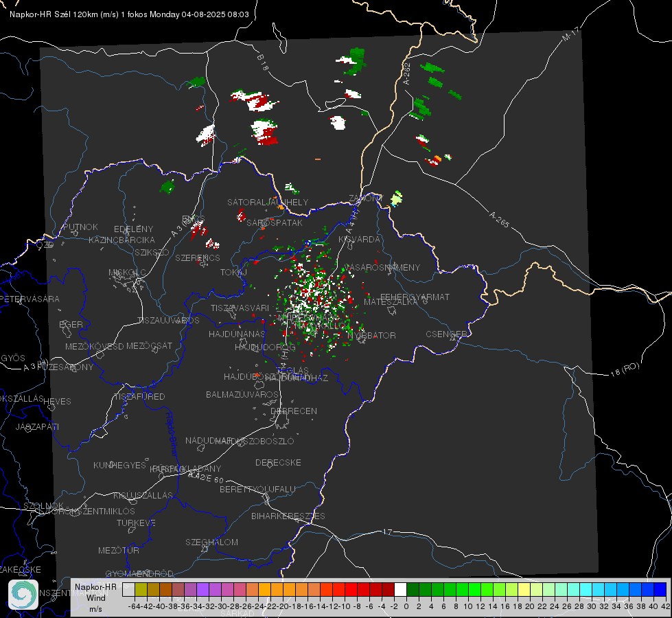Click the swirl logo icon beside the legend
Viewport: 672px width, 618px height.
pyautogui.click(x=23, y=595)
